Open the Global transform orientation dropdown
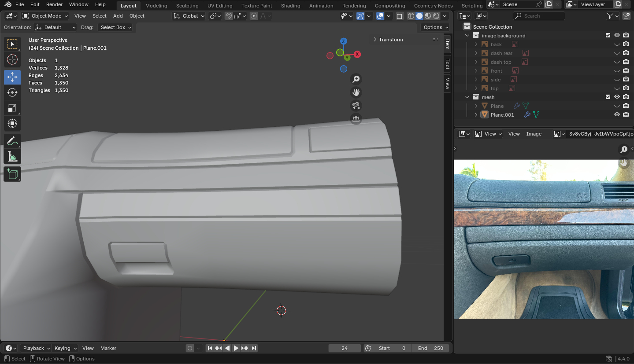 click(189, 16)
